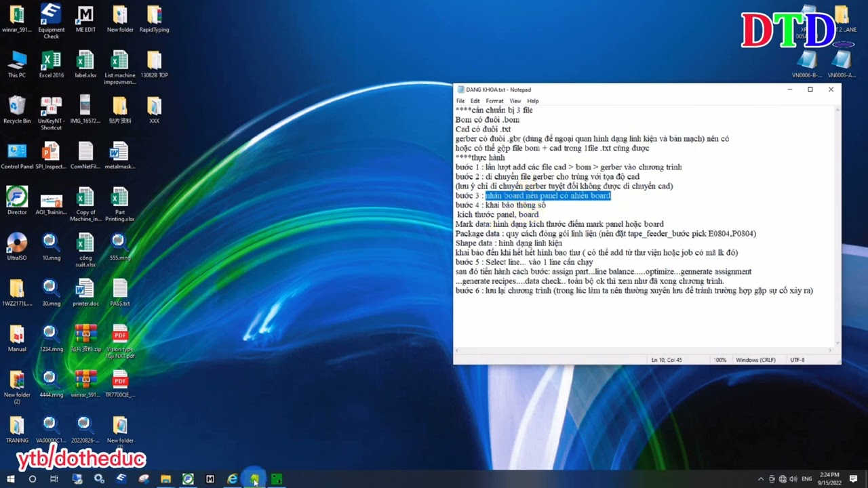Click the taskbar clock showing 2:24 PM
Screen dimensions: 868x488
pos(830,479)
